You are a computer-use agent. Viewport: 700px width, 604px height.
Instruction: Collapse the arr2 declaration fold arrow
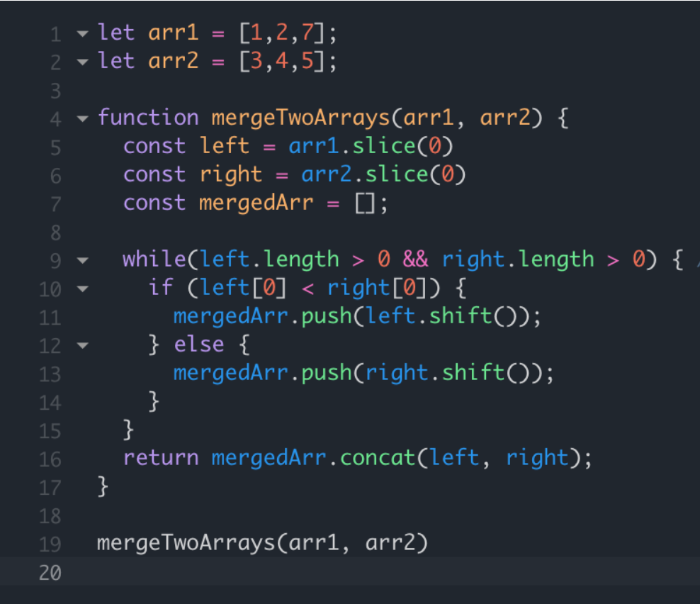(82, 61)
